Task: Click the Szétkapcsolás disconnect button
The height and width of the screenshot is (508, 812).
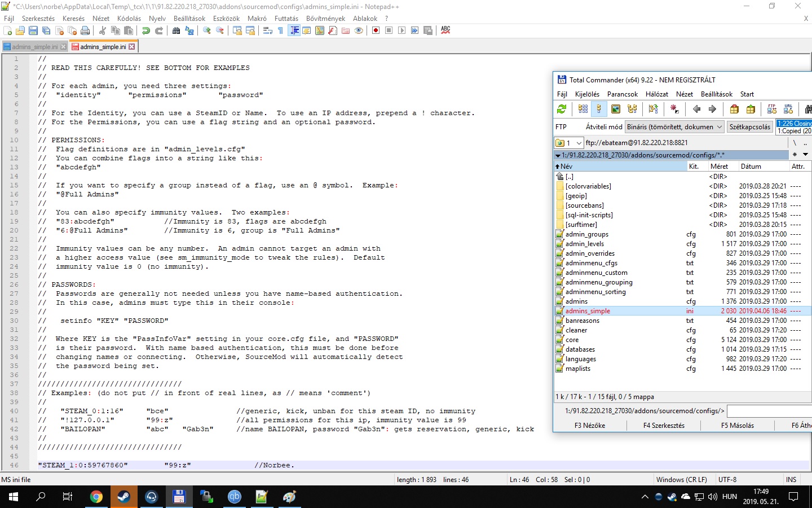Action: coord(749,127)
